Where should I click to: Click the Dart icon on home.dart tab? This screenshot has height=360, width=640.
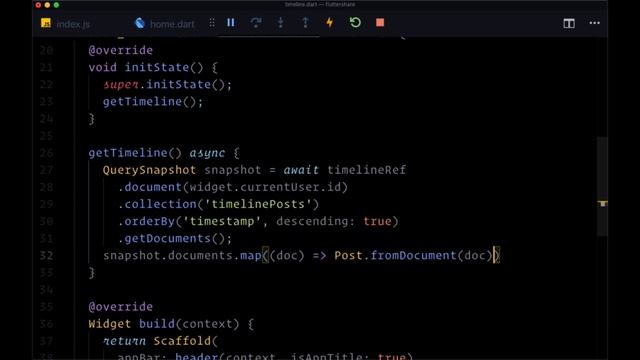[140, 23]
